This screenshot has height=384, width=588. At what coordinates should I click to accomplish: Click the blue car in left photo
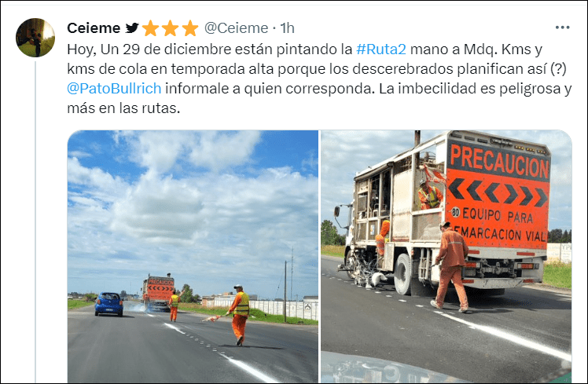pos(108,304)
